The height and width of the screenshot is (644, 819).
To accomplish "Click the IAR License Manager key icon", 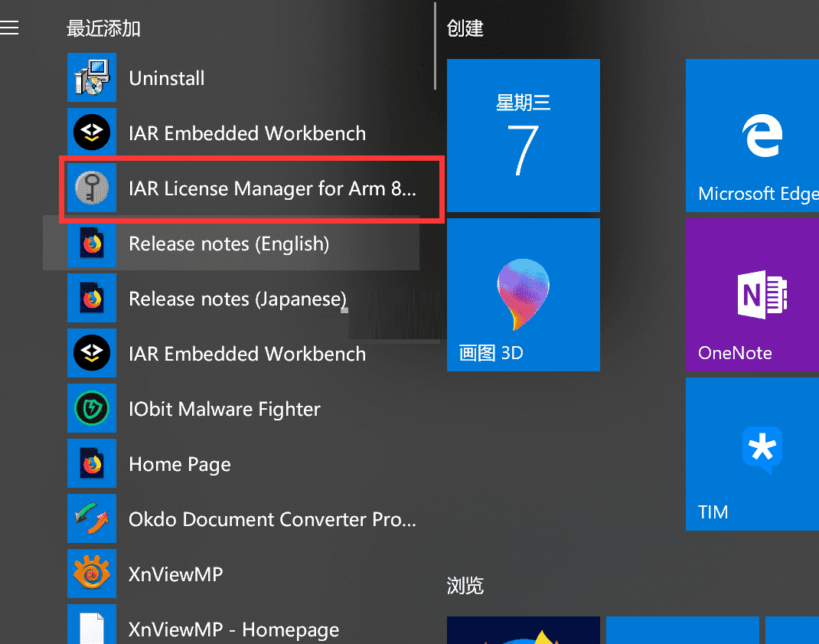I will coord(92,188).
